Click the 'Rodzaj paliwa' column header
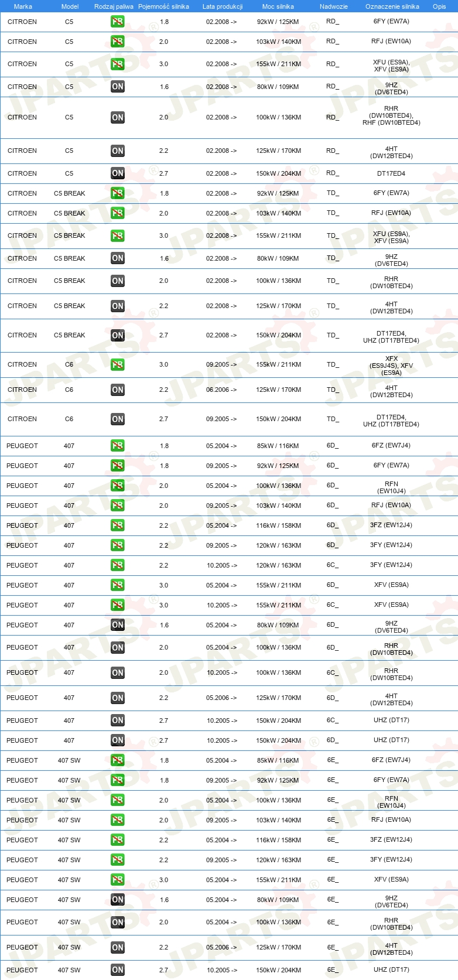 point(114,6)
